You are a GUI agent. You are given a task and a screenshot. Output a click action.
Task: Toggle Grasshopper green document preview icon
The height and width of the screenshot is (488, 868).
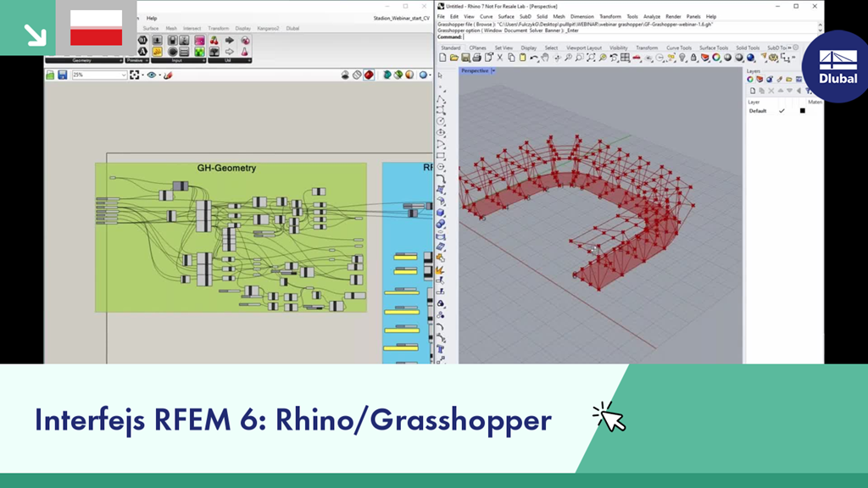point(398,75)
